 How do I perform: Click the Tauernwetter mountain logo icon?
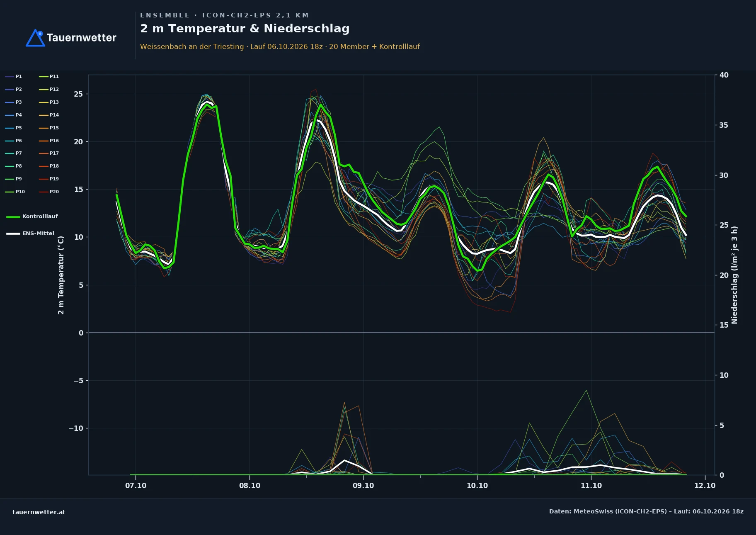point(35,38)
